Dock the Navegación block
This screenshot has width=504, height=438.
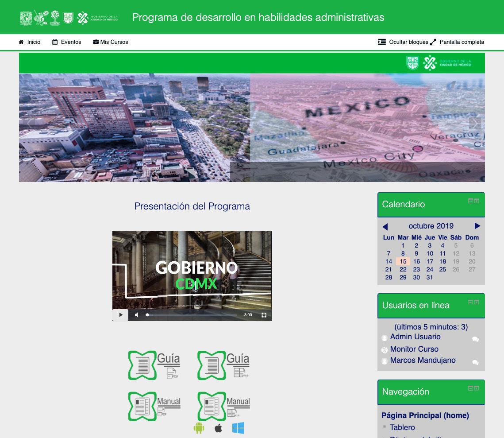477,388
